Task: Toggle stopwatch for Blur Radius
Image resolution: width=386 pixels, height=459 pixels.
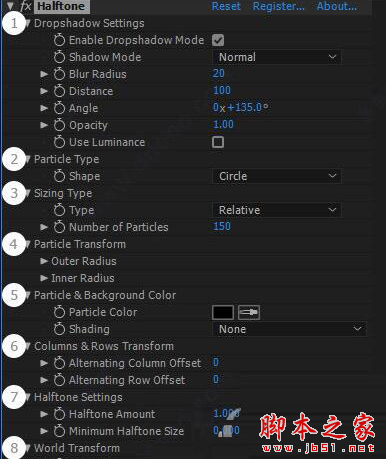Action: 59,74
